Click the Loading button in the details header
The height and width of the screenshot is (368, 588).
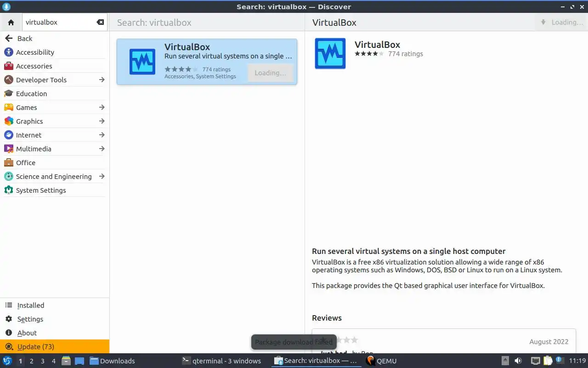coord(562,22)
